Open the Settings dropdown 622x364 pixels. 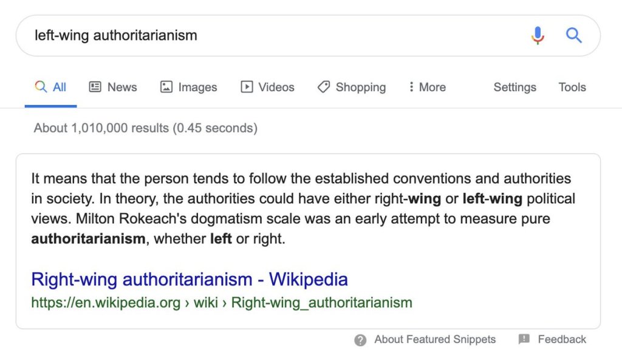coord(514,87)
